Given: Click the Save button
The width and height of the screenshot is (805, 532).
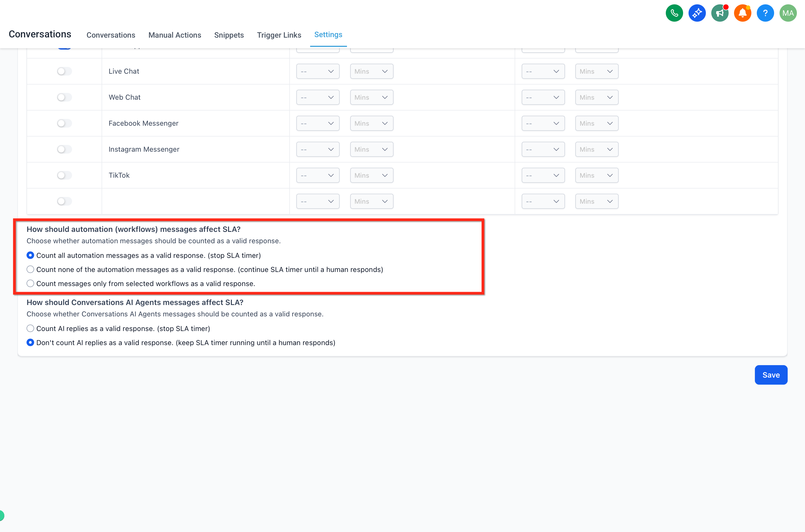Looking at the screenshot, I should (771, 375).
